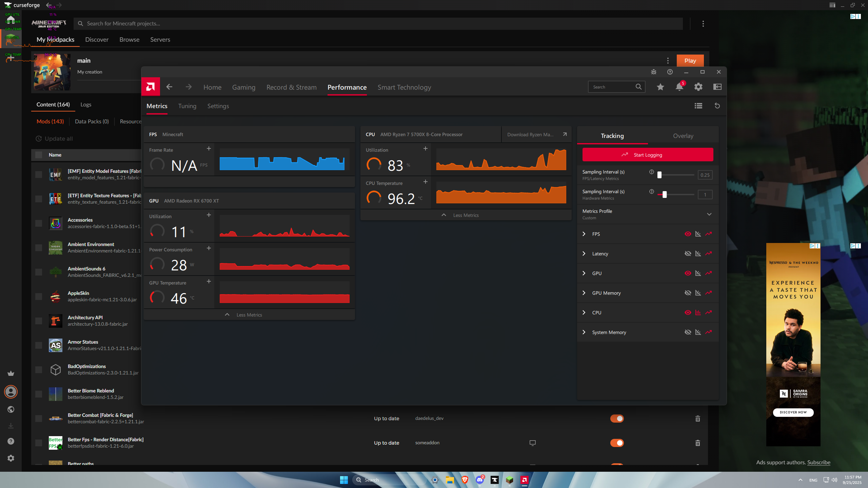Delete the Better Combat mod
The height and width of the screenshot is (488, 868).
coord(697,419)
